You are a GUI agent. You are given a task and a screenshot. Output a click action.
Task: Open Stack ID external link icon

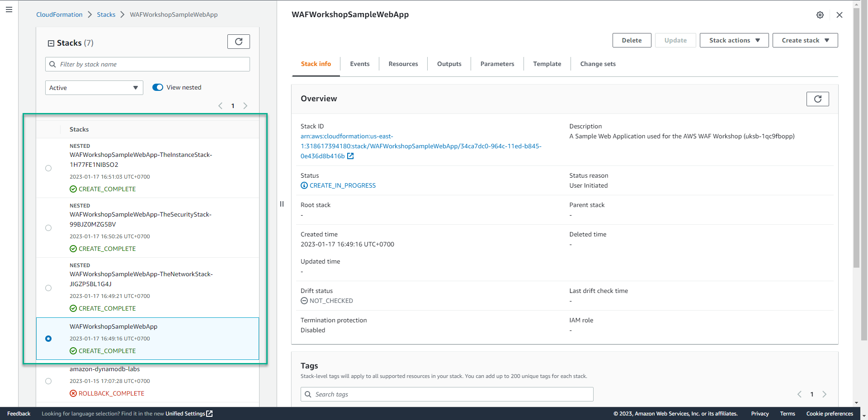(x=350, y=156)
